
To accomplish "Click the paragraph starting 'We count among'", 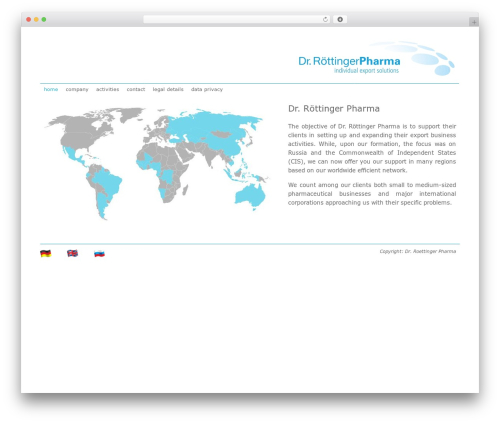I will [372, 194].
